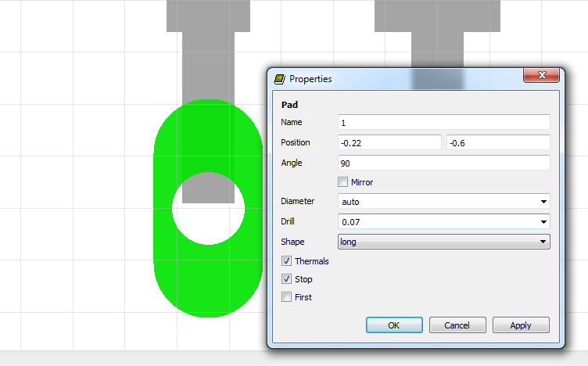Open the Shape dropdown set to long
This screenshot has width=588, height=366.
point(443,242)
